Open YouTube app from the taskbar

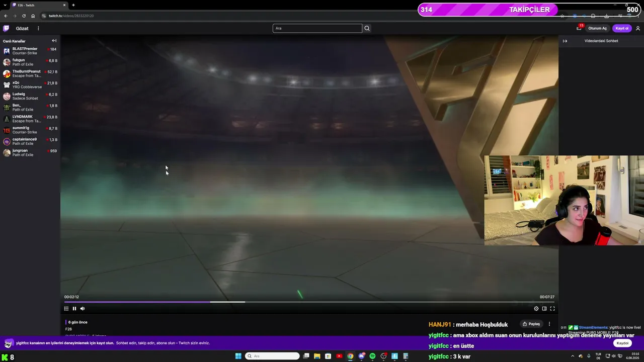(x=339, y=356)
